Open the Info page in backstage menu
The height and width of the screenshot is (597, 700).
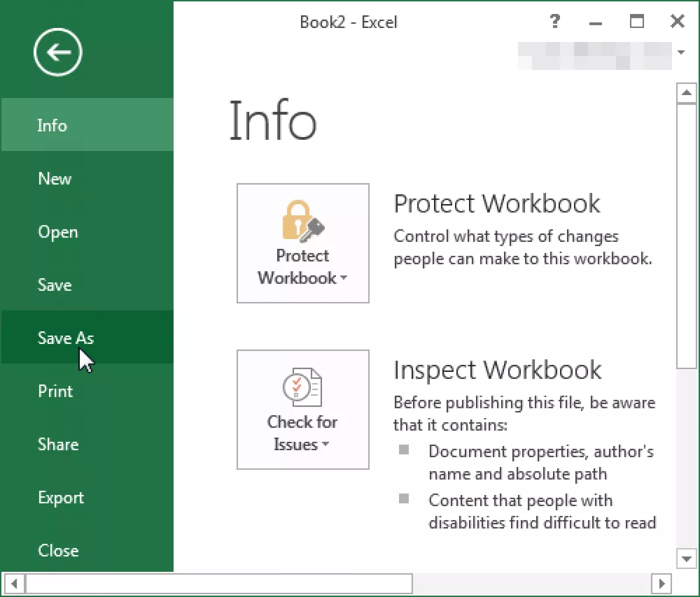pyautogui.click(x=87, y=125)
